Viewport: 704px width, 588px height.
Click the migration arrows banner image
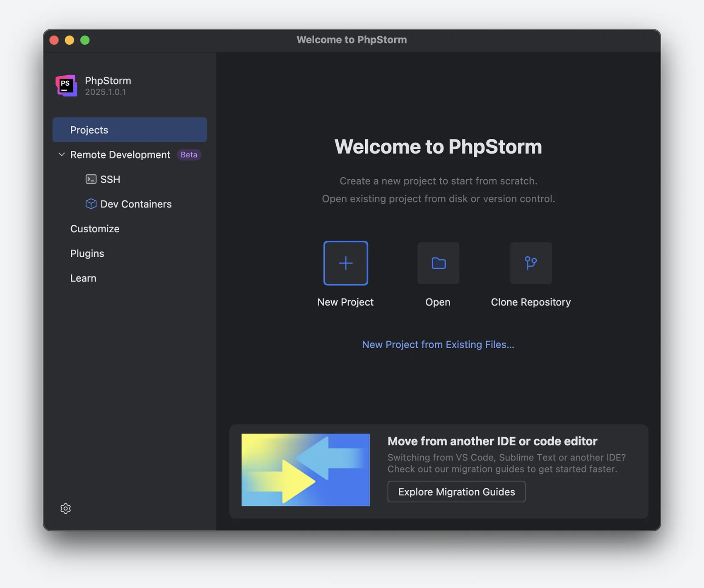coord(306,470)
